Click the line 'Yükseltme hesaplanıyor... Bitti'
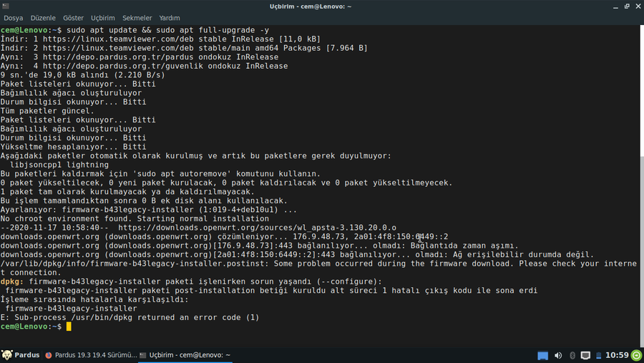This screenshot has width=644, height=363. click(x=73, y=147)
